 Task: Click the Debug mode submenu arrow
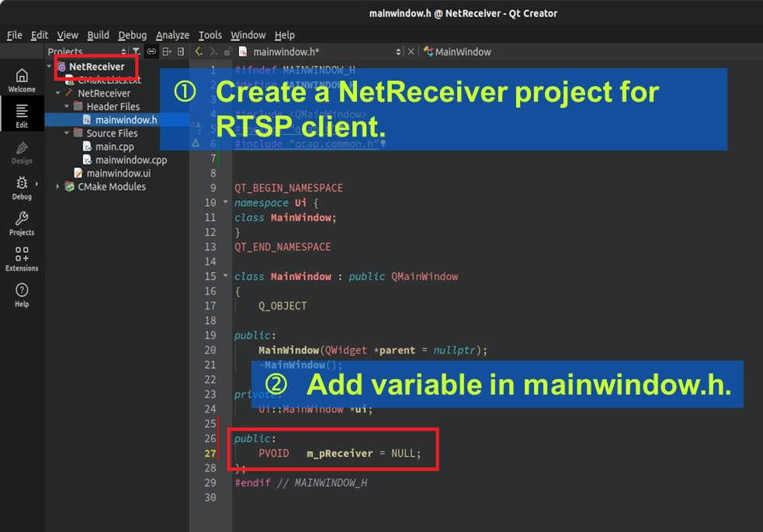tap(36, 184)
